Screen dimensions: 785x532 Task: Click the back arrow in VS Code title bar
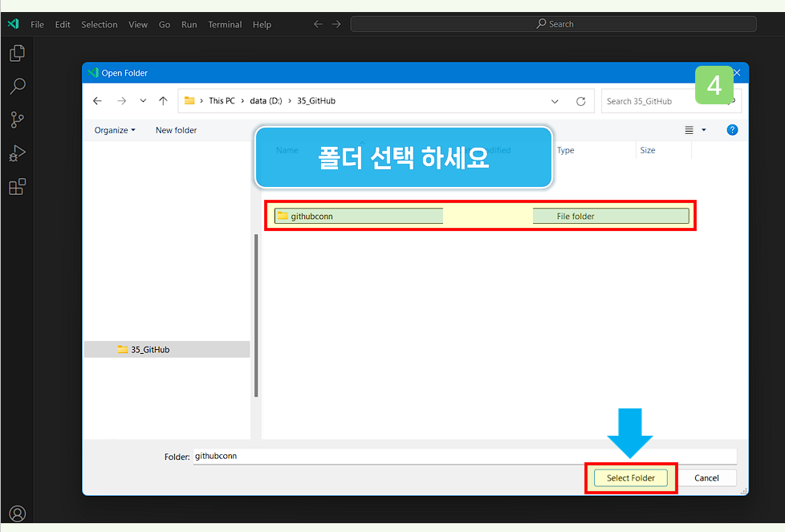pyautogui.click(x=317, y=24)
